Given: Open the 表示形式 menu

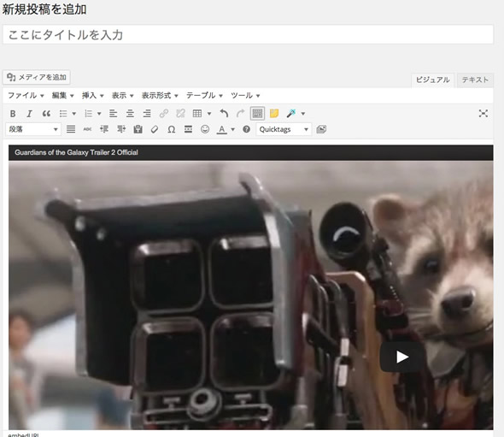Looking at the screenshot, I should [x=160, y=96].
